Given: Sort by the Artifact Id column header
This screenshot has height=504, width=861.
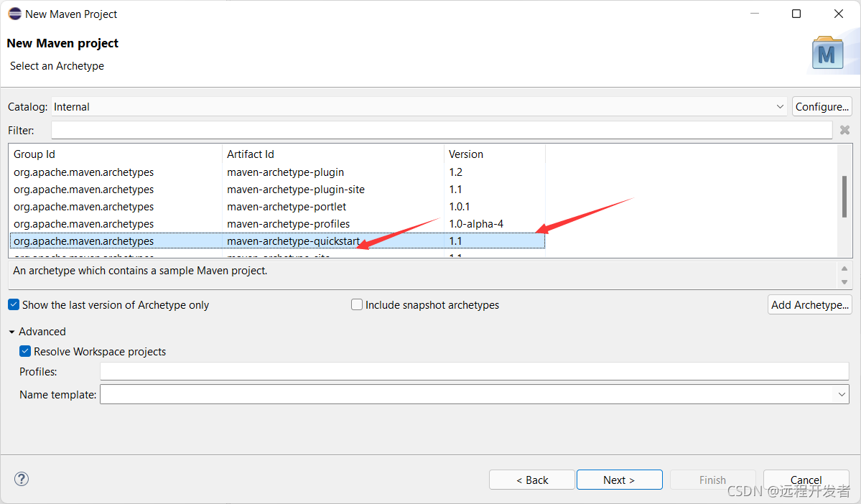Looking at the screenshot, I should 332,154.
